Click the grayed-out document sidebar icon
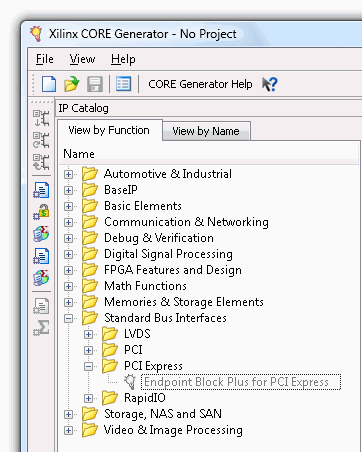362x452 pixels. (41, 306)
